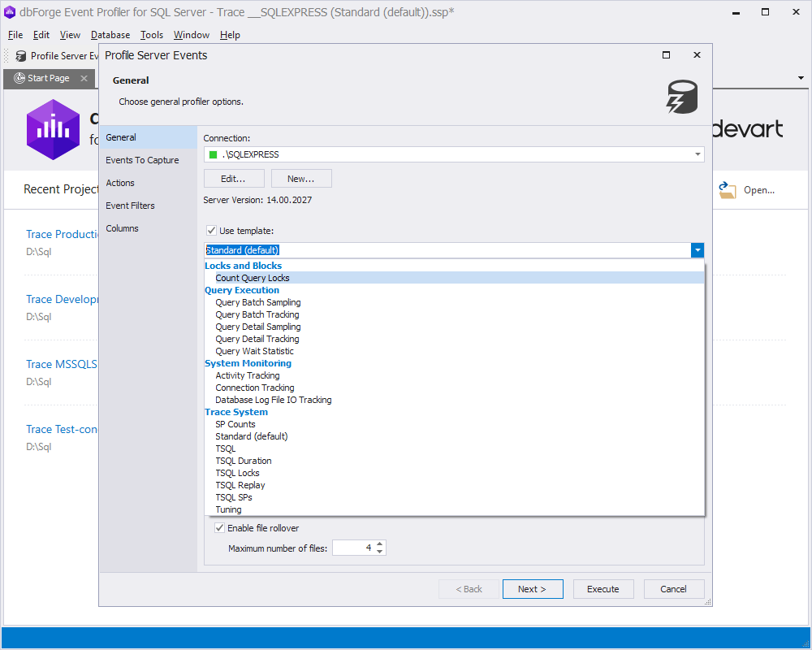Close the Profile Server Events dialog

[697, 55]
